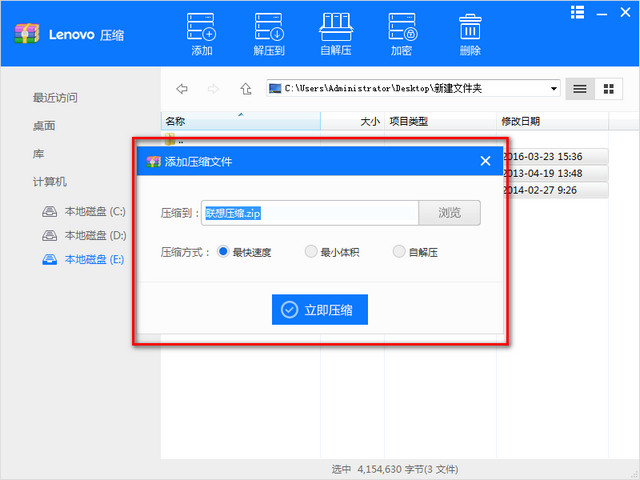Sort by the 项目类型 column header
Image resolution: width=640 pixels, height=480 pixels.
pyautogui.click(x=440, y=121)
